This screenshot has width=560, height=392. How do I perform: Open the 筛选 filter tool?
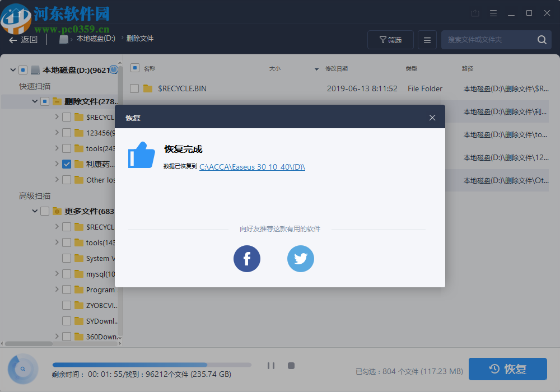point(390,39)
